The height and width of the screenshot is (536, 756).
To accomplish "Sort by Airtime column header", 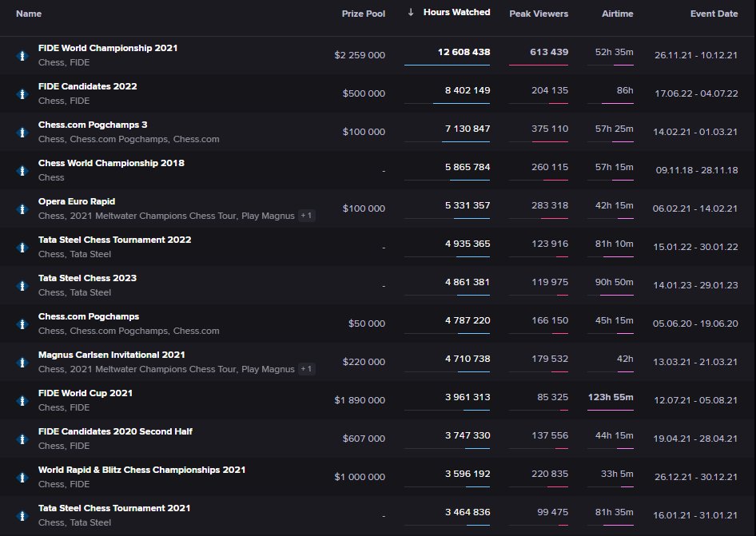I will 617,14.
